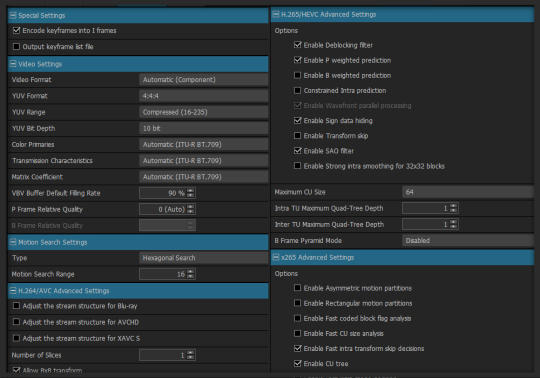Open the YUV Range dropdown
540x378 pixels.
(204, 112)
